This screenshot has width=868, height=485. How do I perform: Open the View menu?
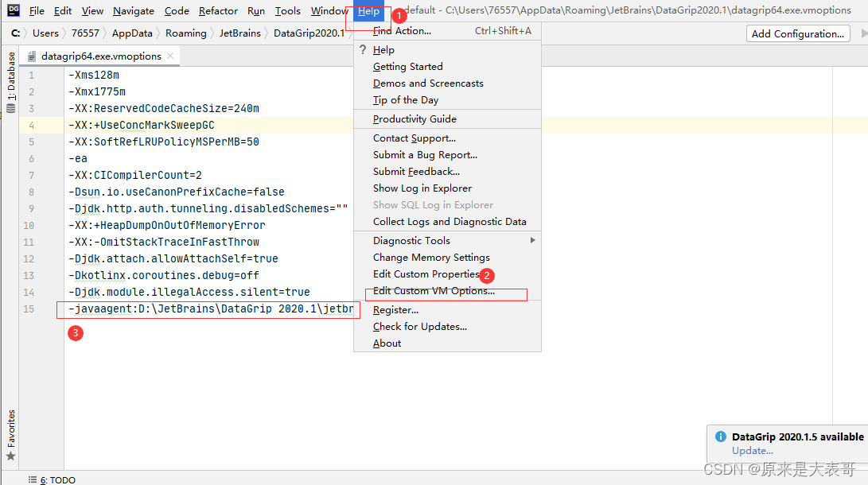pos(92,11)
